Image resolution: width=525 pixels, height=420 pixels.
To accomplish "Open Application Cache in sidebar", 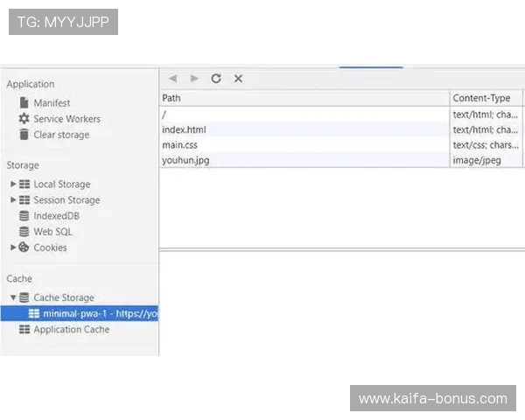I will tap(71, 330).
